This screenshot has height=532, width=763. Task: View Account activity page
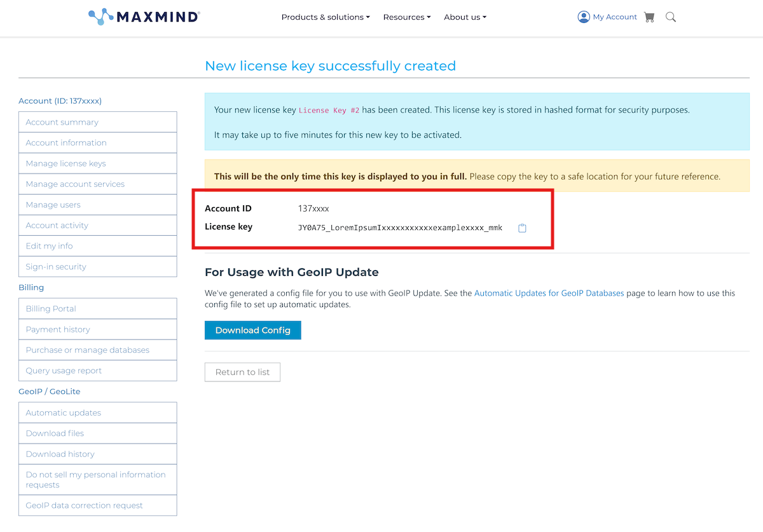click(x=98, y=225)
